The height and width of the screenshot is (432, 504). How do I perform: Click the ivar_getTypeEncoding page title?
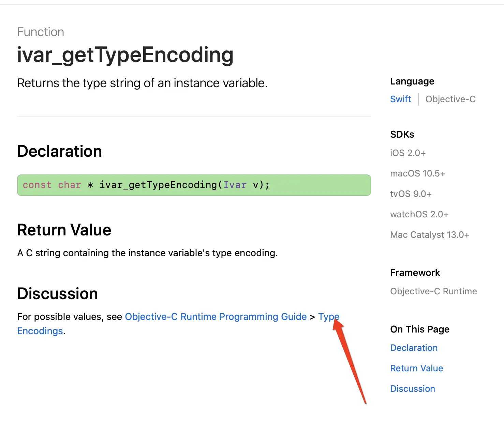pos(125,55)
